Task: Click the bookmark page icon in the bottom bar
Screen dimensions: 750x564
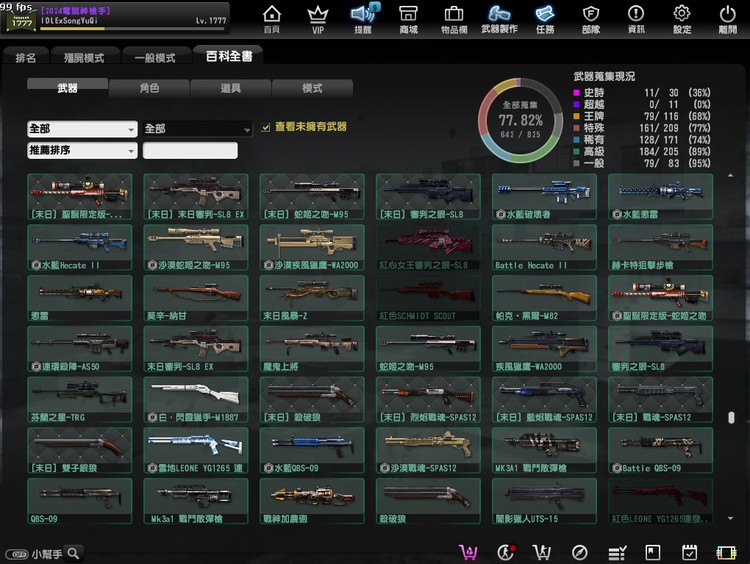Action: [x=652, y=553]
